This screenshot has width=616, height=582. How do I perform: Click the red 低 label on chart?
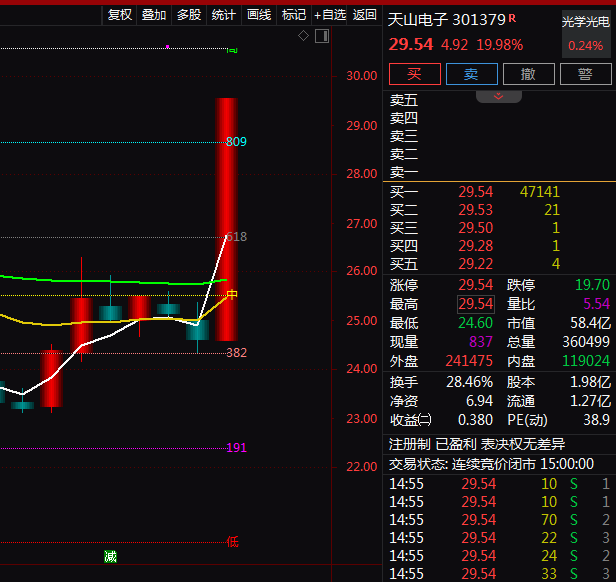tap(232, 542)
